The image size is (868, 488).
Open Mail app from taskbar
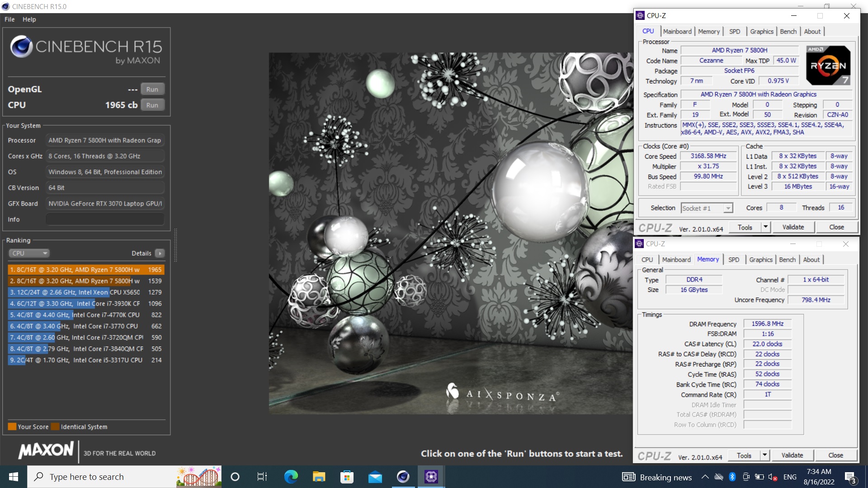click(x=375, y=477)
